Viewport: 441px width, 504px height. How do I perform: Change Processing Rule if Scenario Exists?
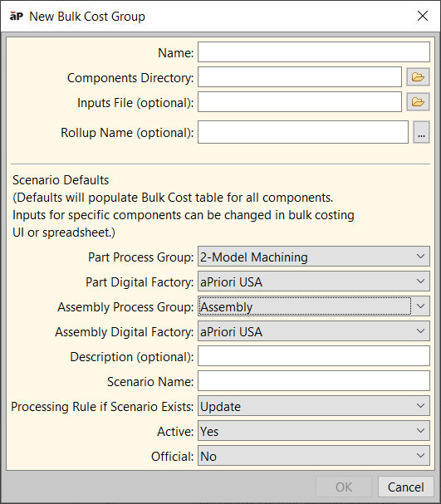[x=314, y=406]
